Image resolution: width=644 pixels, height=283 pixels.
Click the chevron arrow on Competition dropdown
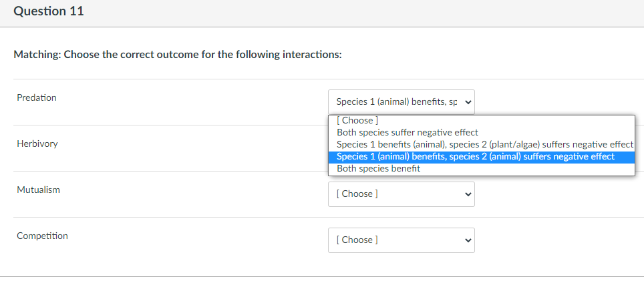pos(467,240)
